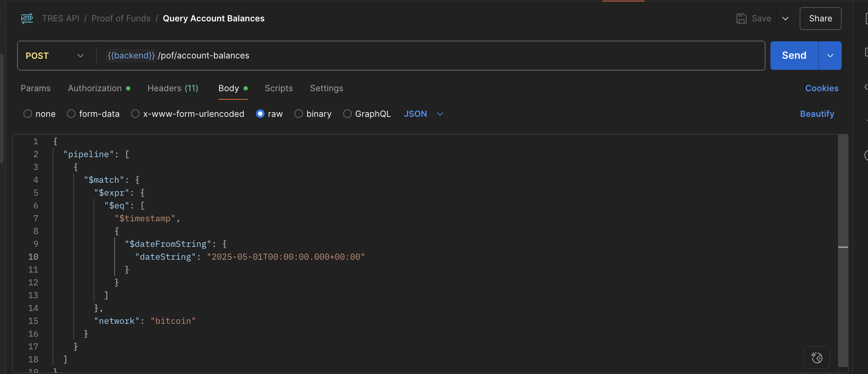Screen dimensions: 868x374
Task: Open the Headers (11) tab
Action: point(173,88)
